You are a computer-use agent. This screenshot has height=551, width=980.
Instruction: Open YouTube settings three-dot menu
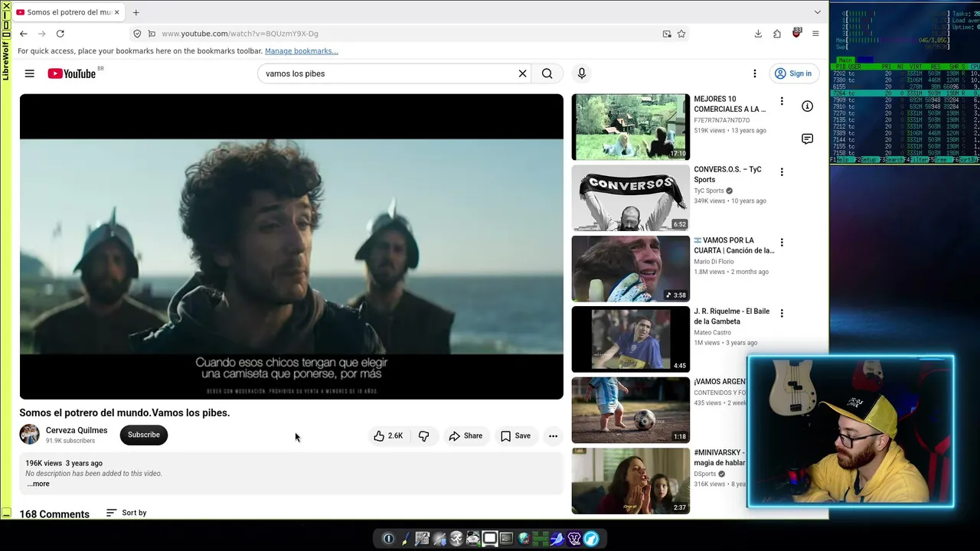(754, 73)
